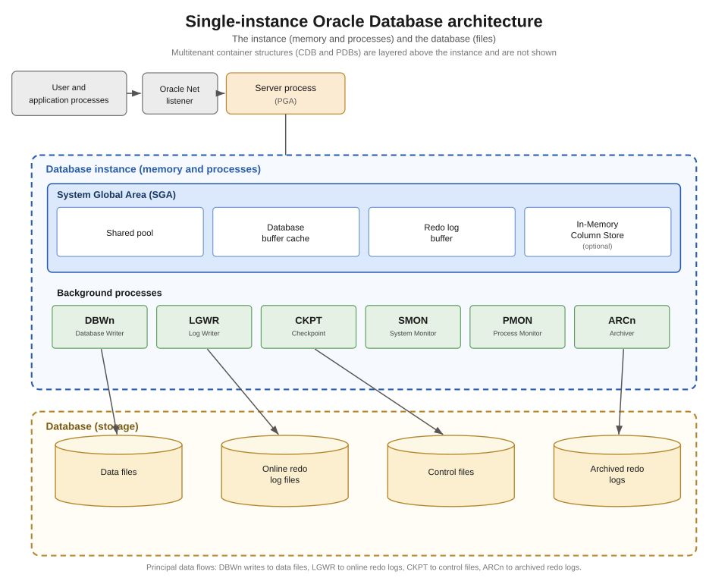Click the Data files cylinder
The height and width of the screenshot is (578, 728).
(118, 471)
